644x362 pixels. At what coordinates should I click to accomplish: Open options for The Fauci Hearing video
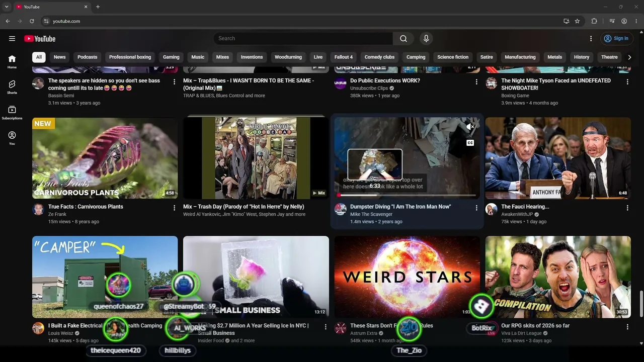click(x=627, y=208)
